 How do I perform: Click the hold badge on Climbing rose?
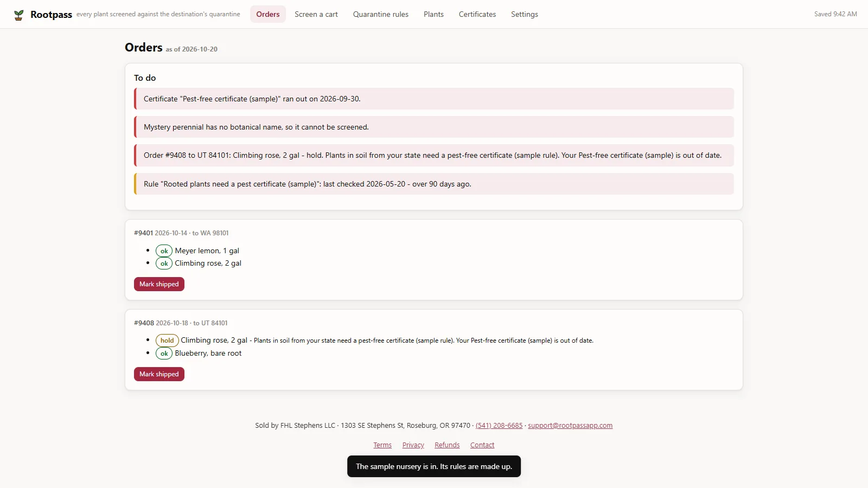tap(167, 341)
